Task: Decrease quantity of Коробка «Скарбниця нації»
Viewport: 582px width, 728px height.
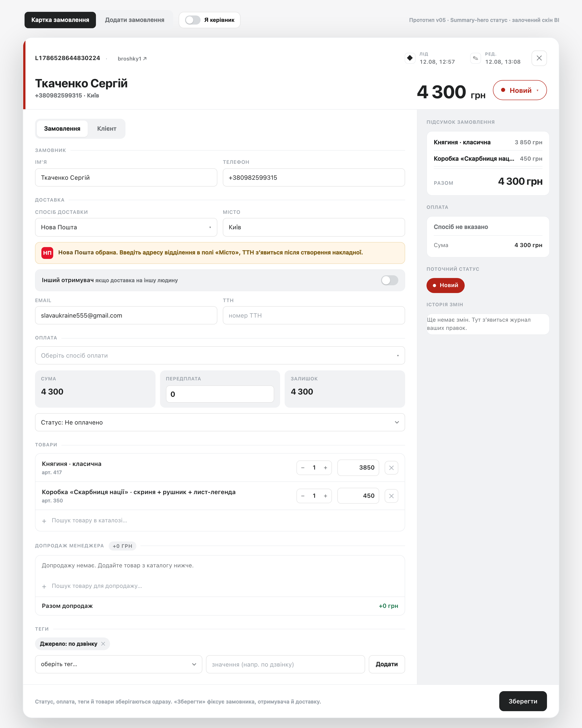Action: pos(303,496)
